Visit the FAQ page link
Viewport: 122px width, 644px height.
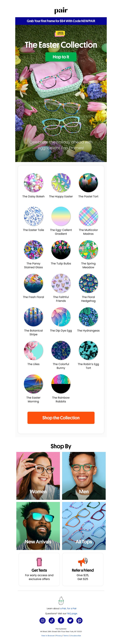72,614
